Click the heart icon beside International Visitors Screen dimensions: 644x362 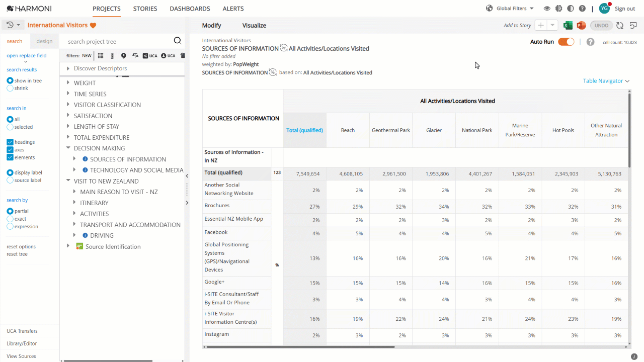[93, 25]
